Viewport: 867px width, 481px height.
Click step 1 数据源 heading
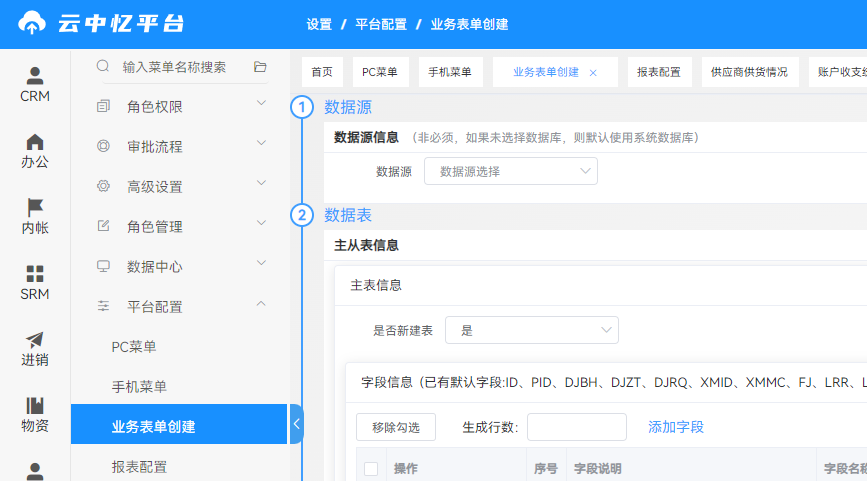pos(348,107)
